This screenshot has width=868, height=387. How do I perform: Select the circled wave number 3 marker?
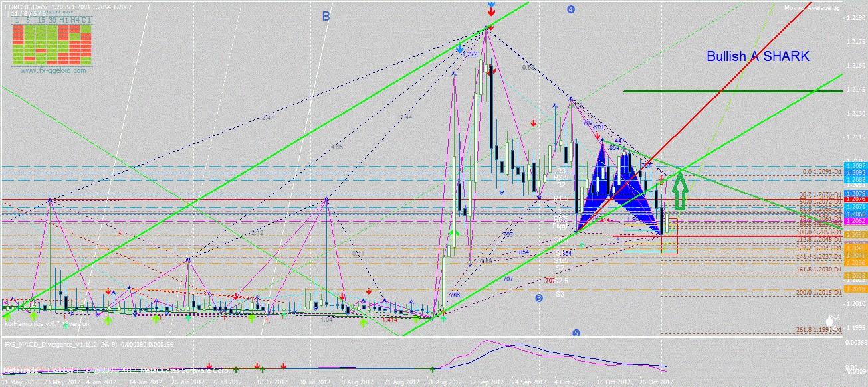coord(538,299)
